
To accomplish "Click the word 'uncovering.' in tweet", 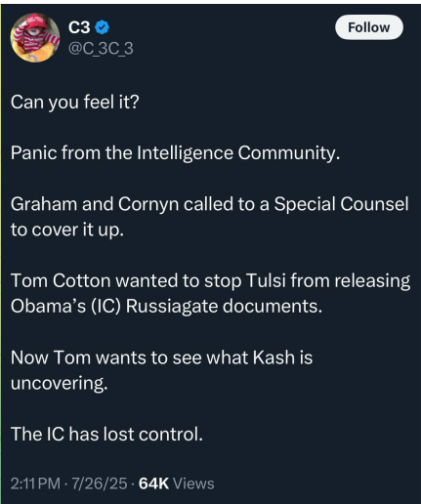I will [x=59, y=383].
